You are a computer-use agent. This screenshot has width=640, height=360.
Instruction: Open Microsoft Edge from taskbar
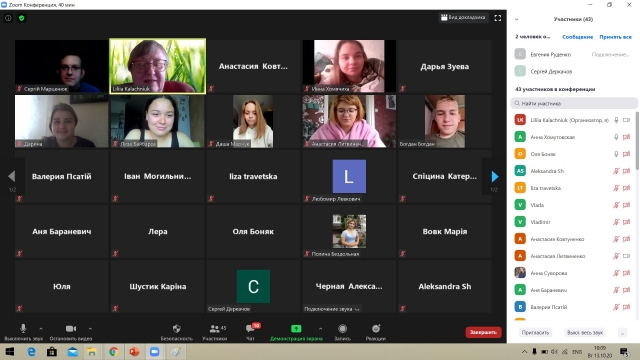point(31,352)
